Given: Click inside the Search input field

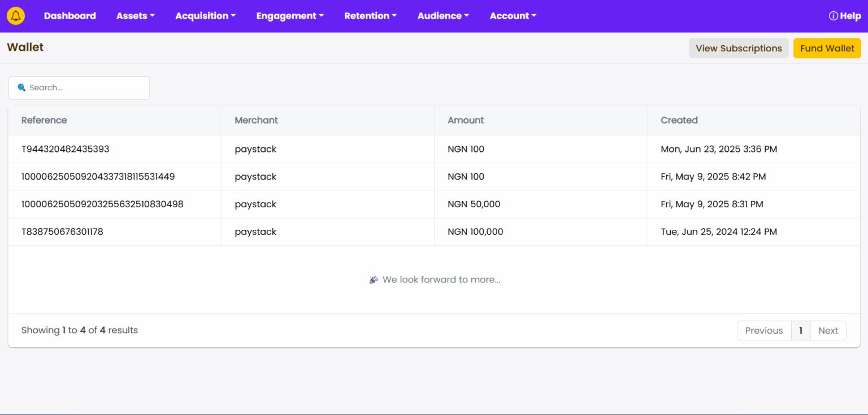Looking at the screenshot, I should click(x=79, y=88).
